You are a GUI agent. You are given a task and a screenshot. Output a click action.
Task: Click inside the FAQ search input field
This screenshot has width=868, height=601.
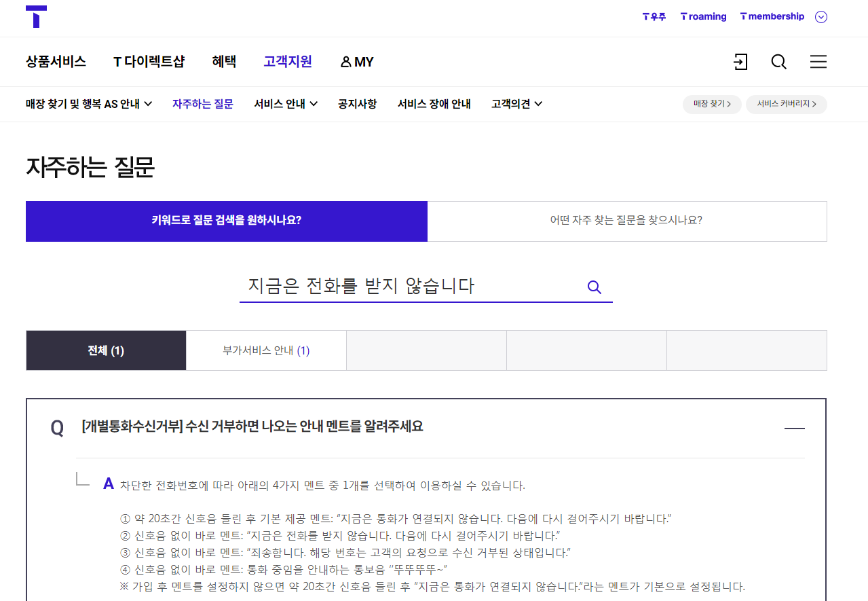(407, 287)
